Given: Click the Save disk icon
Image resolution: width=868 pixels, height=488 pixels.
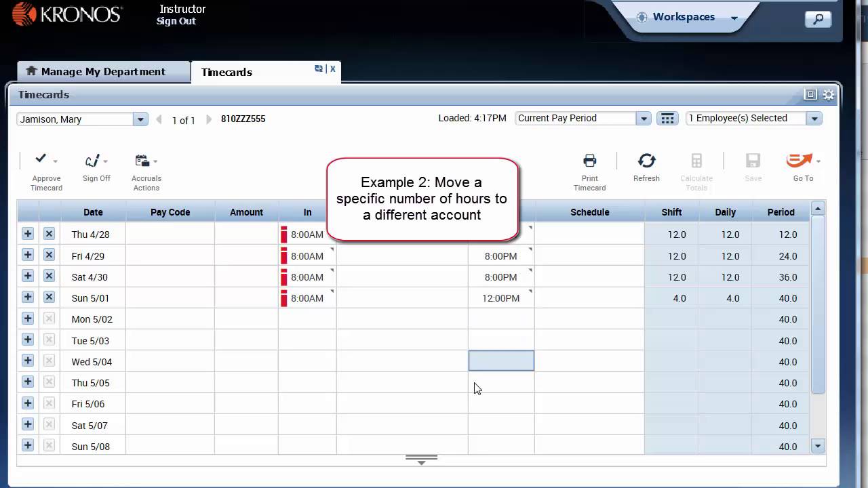Looking at the screenshot, I should tap(753, 161).
